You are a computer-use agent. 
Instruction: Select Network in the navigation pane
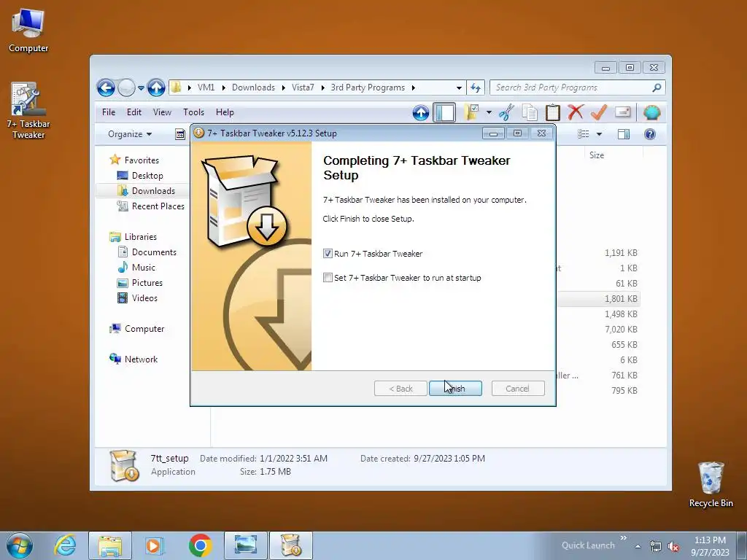(x=141, y=359)
